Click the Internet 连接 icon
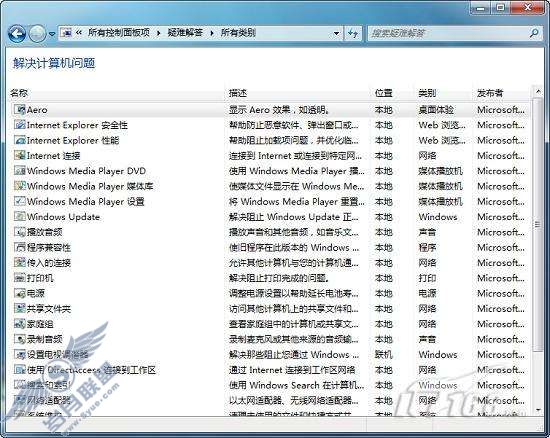Viewport: 550px width, 438px height. click(x=20, y=155)
